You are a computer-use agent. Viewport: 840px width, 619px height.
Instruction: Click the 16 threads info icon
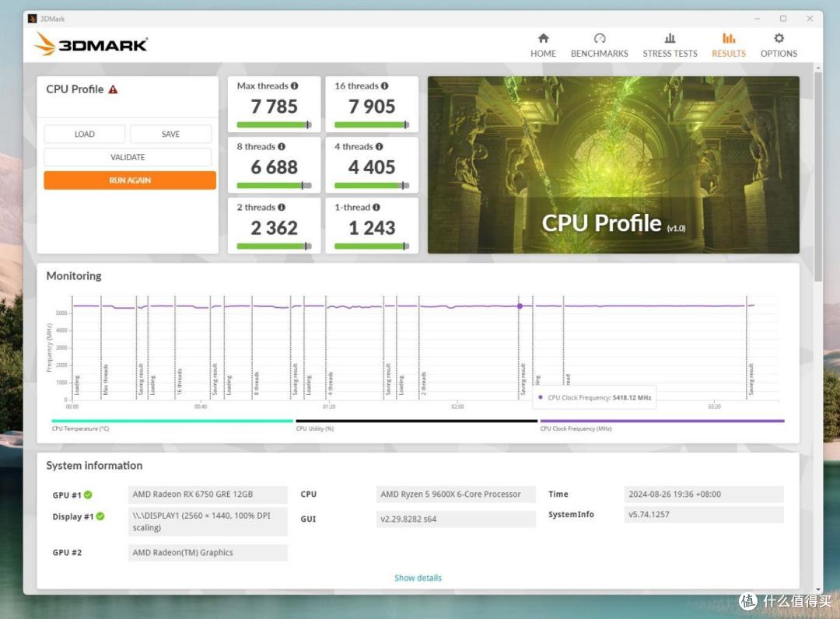tap(385, 86)
